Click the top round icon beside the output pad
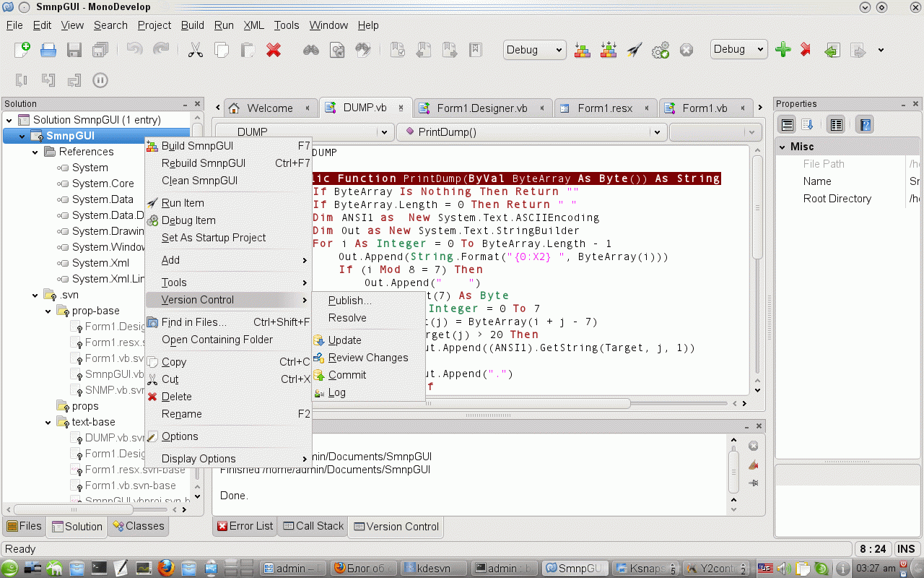 pos(754,446)
